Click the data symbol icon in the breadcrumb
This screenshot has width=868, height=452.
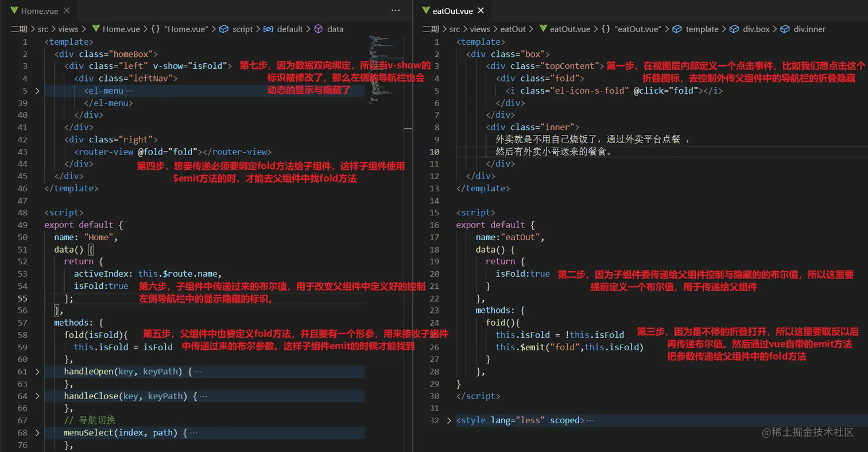click(319, 29)
